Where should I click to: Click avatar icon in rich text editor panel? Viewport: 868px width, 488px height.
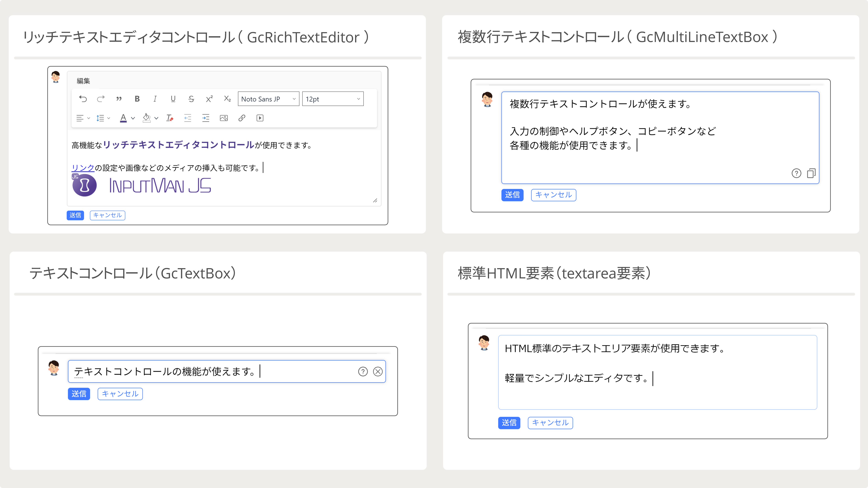56,77
